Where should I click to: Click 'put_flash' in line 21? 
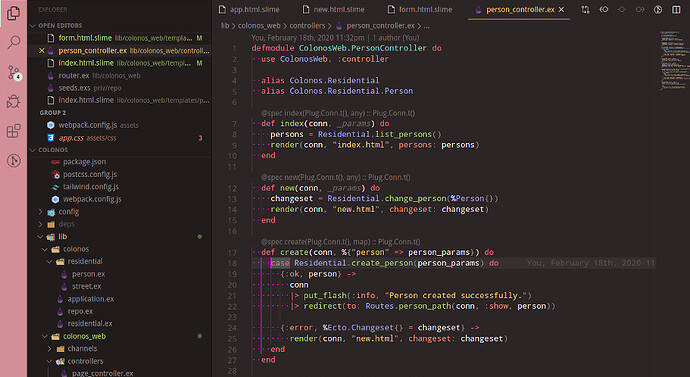(x=325, y=296)
